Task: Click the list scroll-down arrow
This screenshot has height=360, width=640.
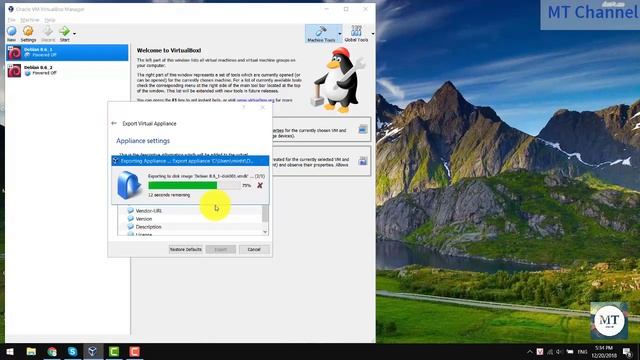Action: [265, 232]
